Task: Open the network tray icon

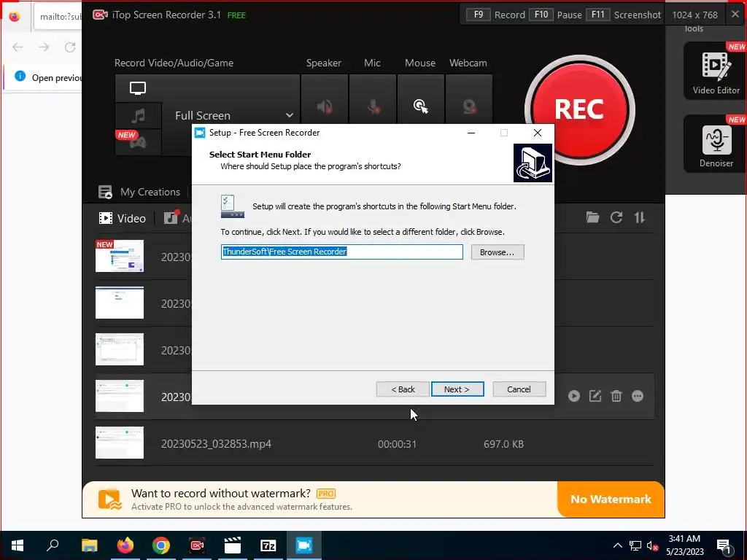Action: 635,545
